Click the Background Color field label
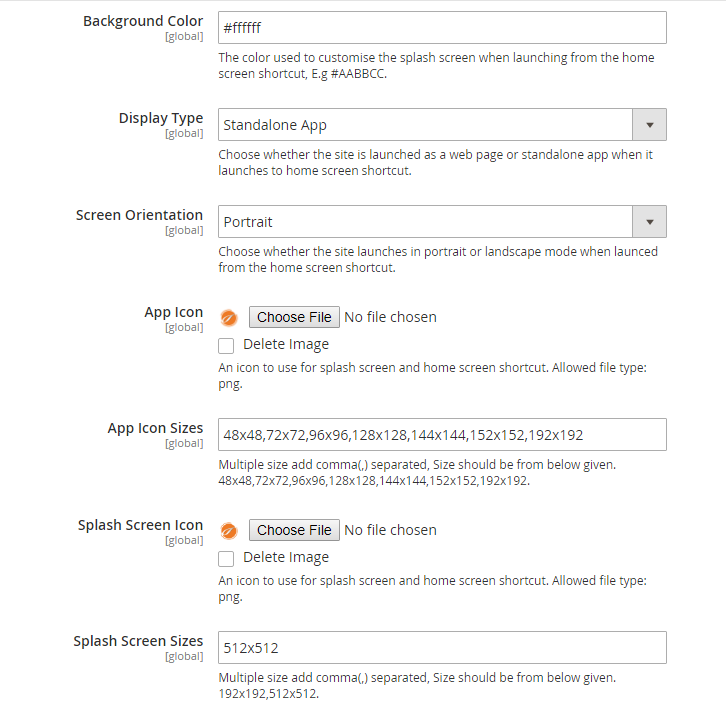726x706 pixels. pos(143,21)
